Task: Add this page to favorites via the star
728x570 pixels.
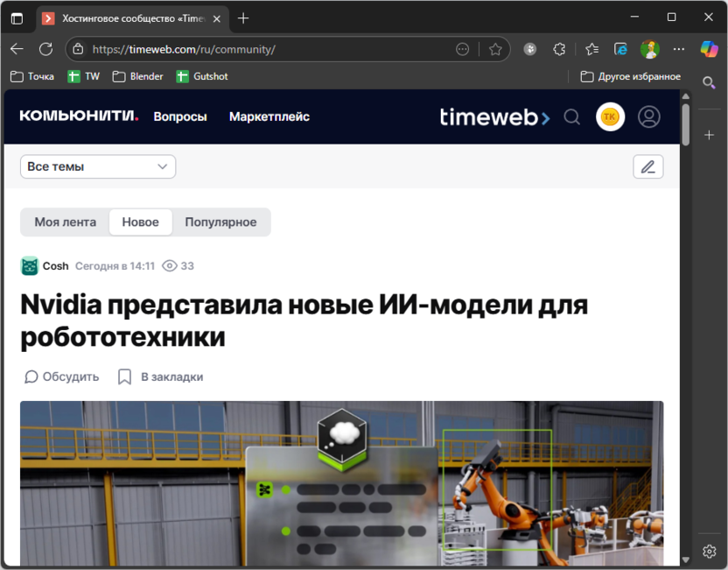Action: 496,48
